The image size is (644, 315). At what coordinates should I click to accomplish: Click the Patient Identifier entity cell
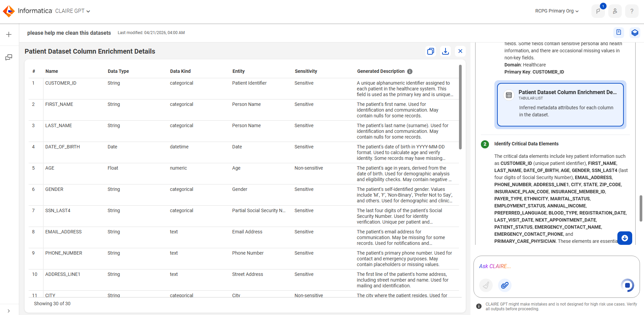(x=249, y=83)
